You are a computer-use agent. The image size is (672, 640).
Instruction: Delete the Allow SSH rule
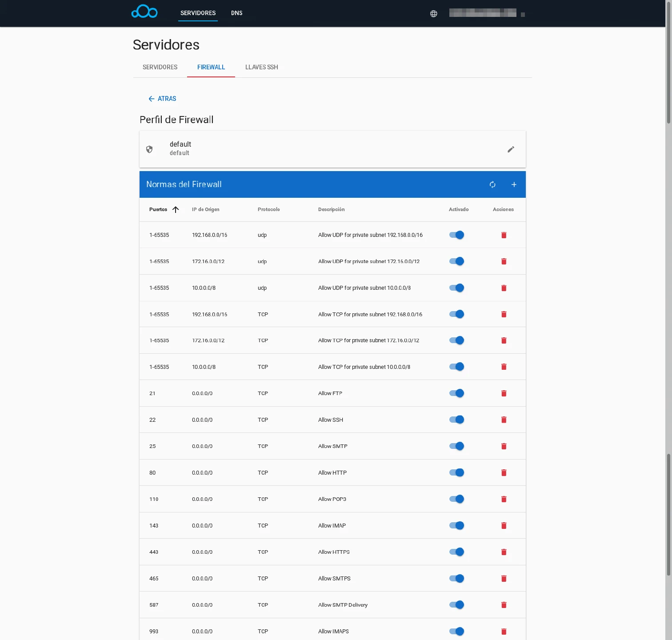tap(504, 420)
